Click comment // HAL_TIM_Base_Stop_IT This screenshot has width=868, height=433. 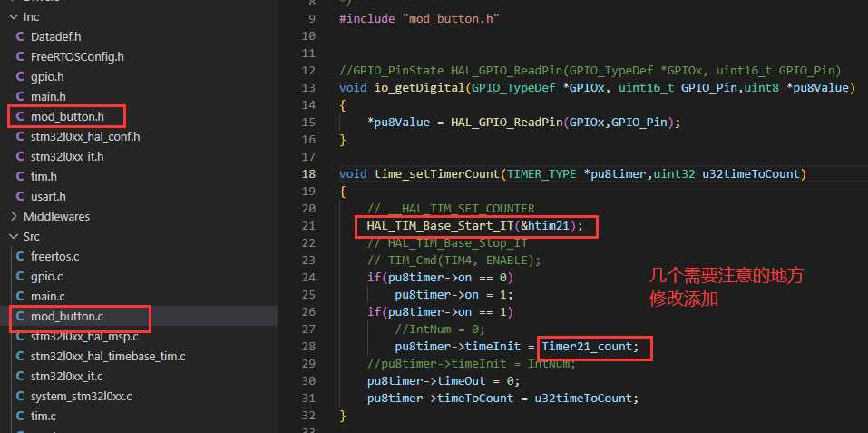(447, 242)
